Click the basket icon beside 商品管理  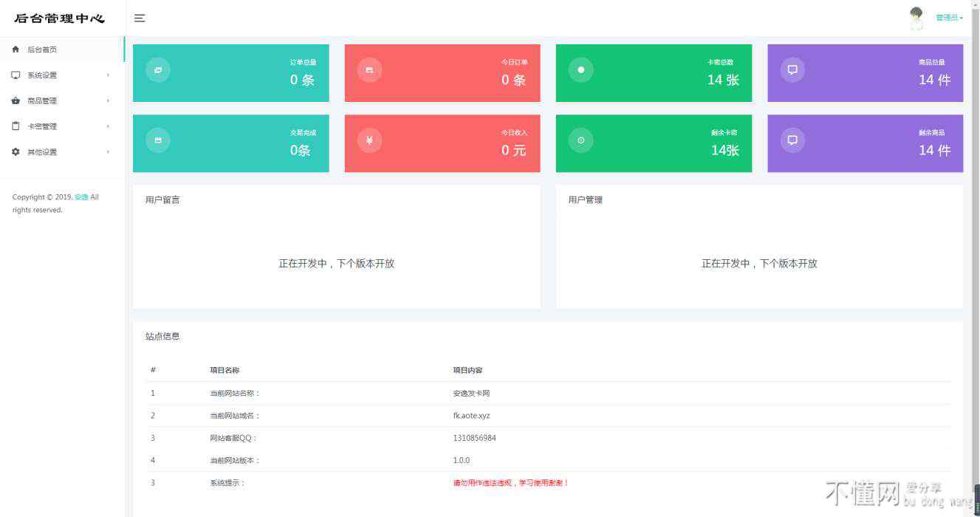[x=16, y=100]
